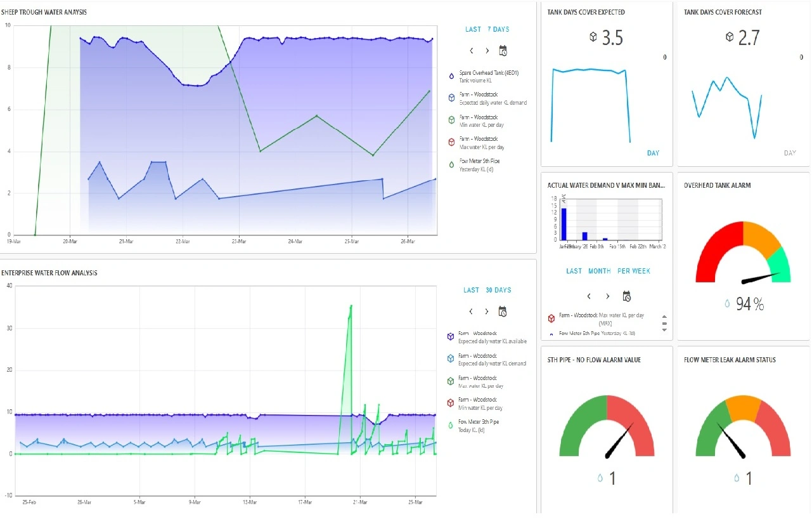The width and height of the screenshot is (812, 519).
Task: Click Tank Days Cover Expected sparkline chart
Action: point(591,105)
